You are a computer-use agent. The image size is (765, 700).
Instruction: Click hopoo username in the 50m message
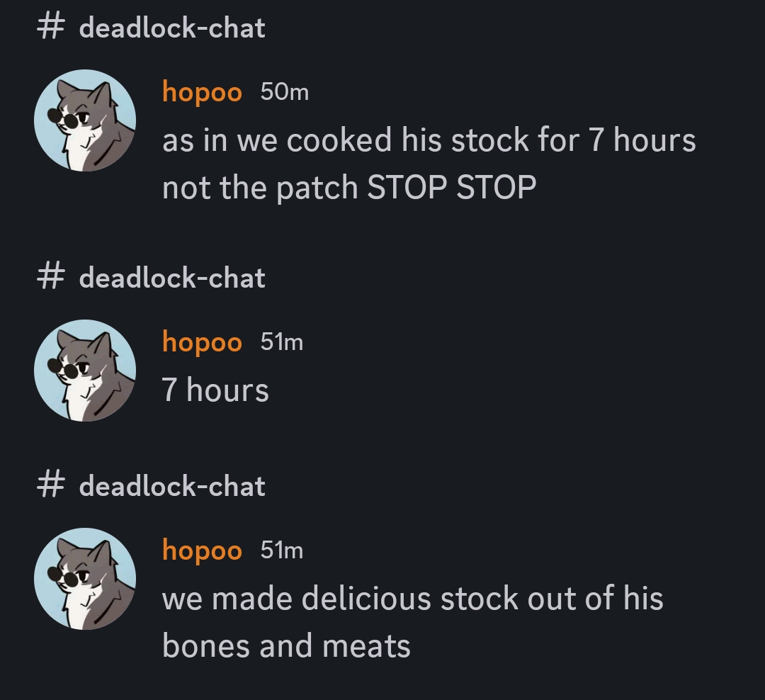coord(202,93)
